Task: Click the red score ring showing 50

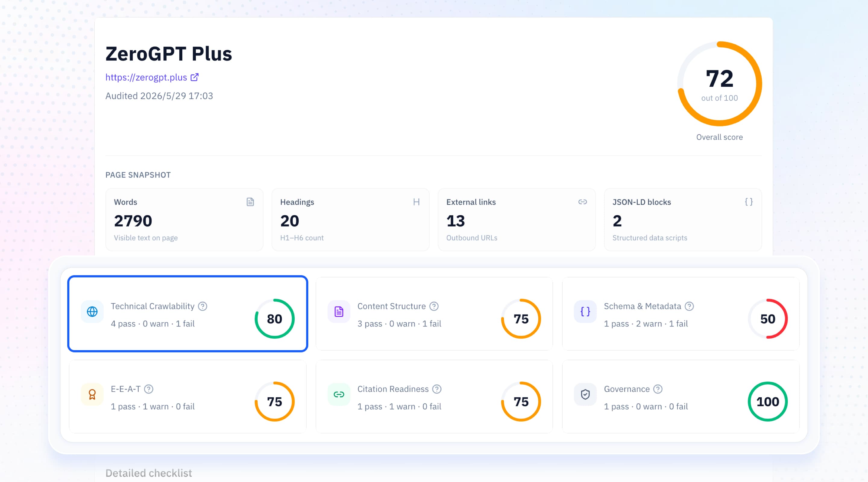Action: 768,319
